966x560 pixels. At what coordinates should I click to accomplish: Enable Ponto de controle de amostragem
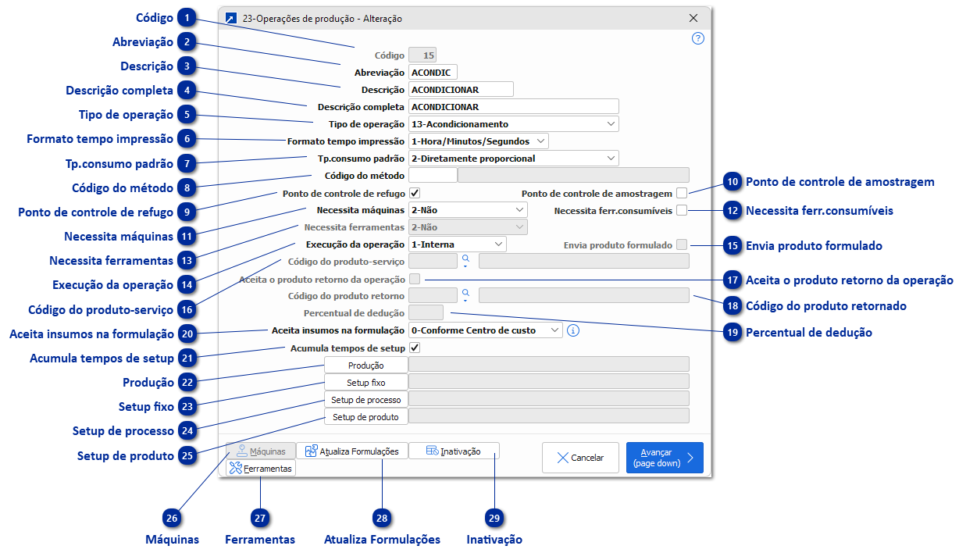point(683,191)
